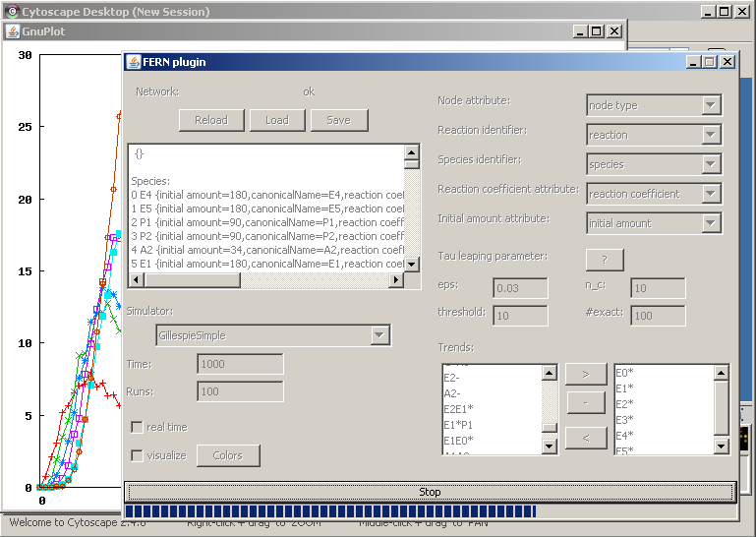
Task: Add trend with the '>' button
Action: click(x=585, y=375)
